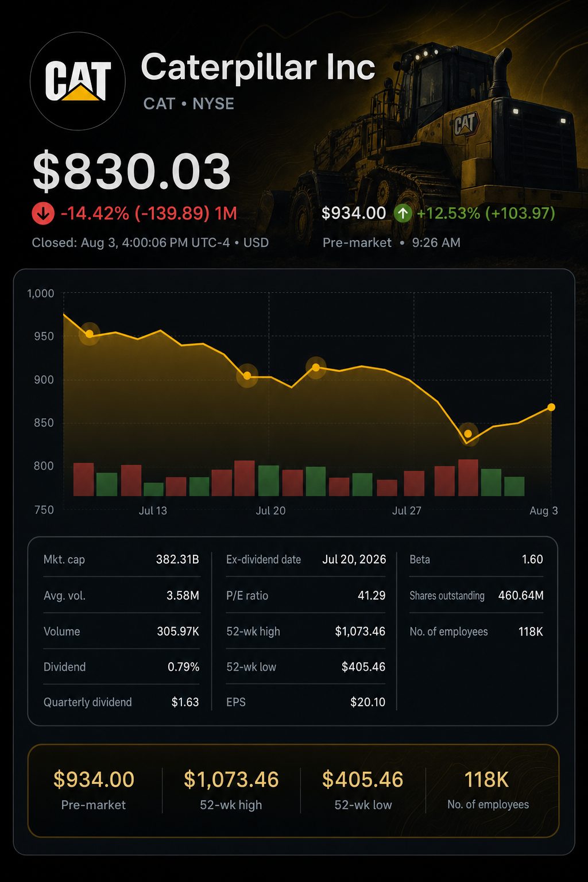This screenshot has height=882, width=588.
Task: Click the CAT • NYSE ticker label
Action: pos(189,104)
